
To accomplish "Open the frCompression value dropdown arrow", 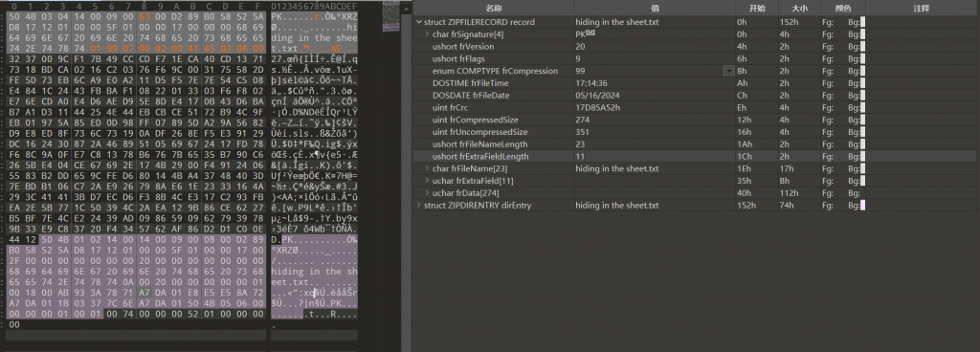I will [728, 71].
